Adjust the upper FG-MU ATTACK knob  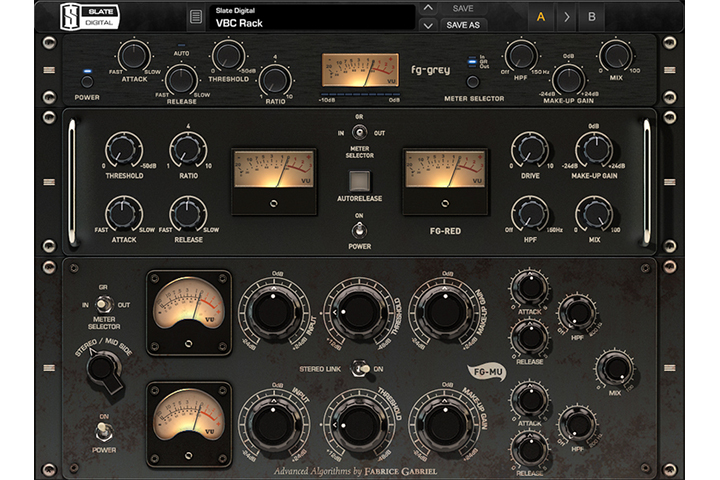coord(530,288)
